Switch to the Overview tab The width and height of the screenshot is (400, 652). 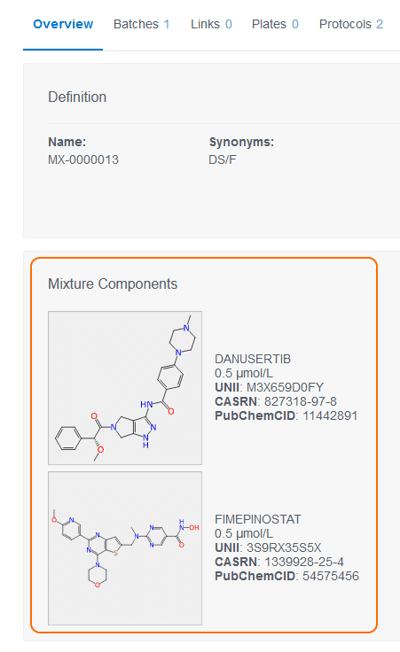63,24
